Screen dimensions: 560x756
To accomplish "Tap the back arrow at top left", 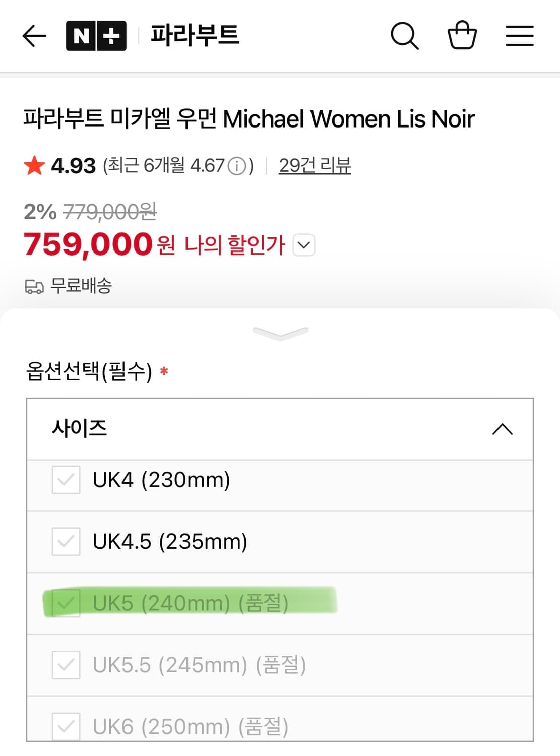I will click(33, 36).
